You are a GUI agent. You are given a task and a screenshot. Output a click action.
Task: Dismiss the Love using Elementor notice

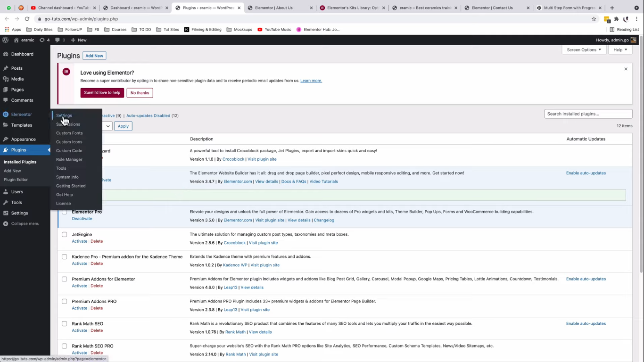[626, 69]
